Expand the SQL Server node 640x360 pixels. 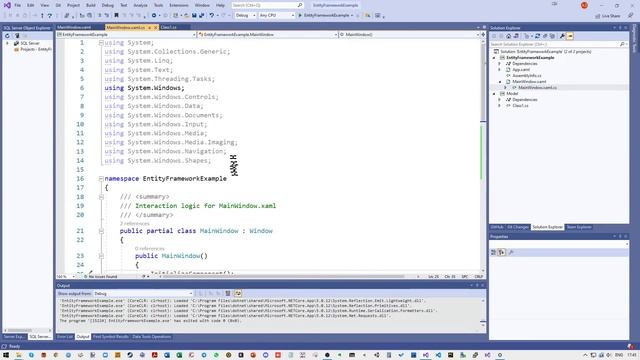pos(7,43)
